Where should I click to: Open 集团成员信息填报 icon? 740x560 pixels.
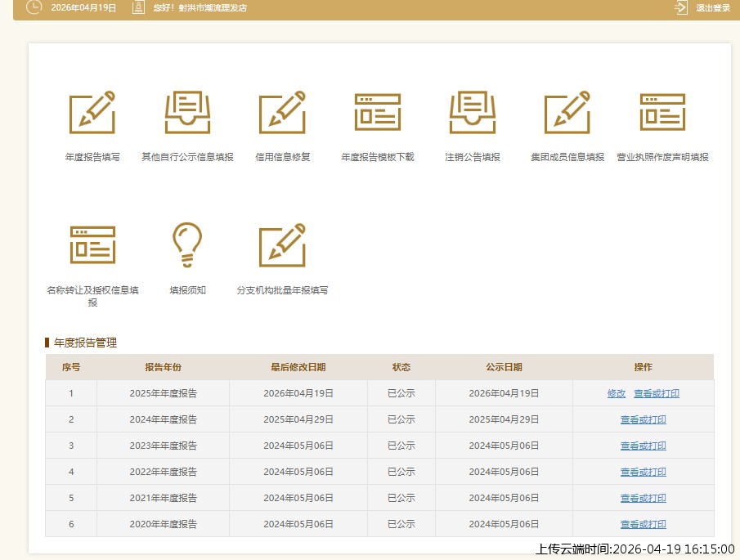click(567, 113)
